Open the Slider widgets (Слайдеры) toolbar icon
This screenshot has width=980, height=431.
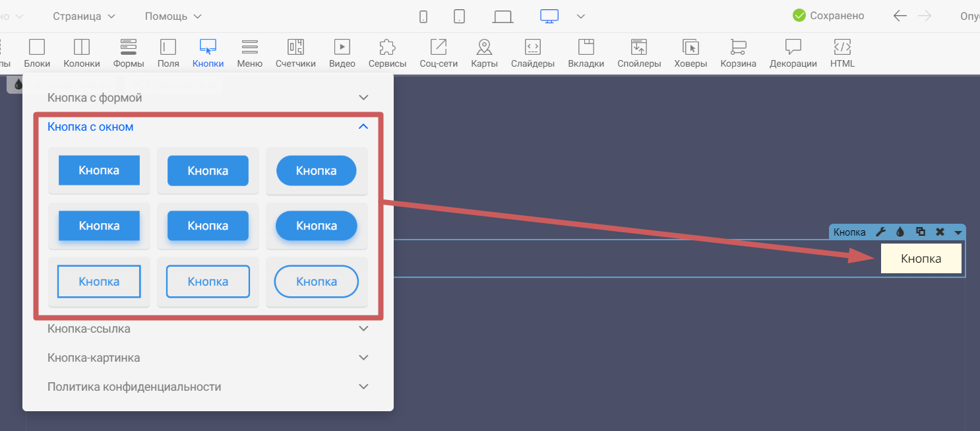532,53
